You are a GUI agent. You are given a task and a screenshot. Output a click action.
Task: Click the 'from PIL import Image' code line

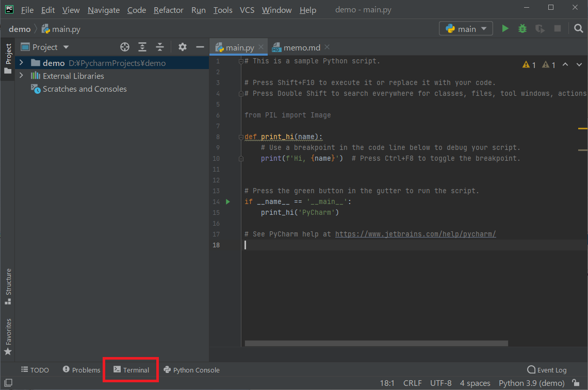288,115
